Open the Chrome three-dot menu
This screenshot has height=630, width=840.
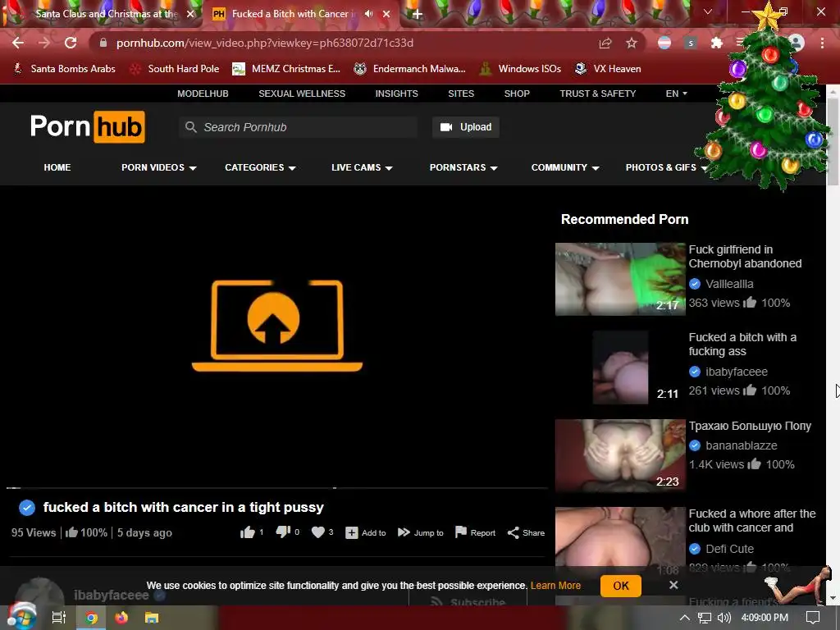pyautogui.click(x=822, y=43)
